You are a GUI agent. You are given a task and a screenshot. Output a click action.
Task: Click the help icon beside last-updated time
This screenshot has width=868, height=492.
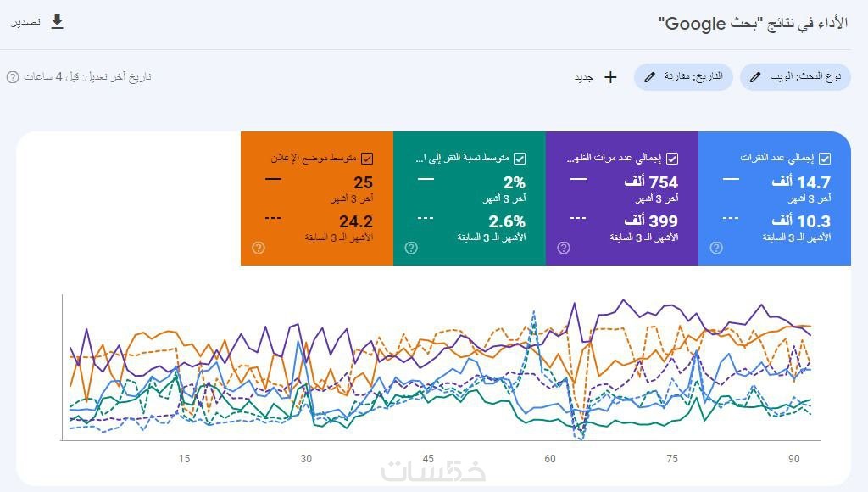13,77
